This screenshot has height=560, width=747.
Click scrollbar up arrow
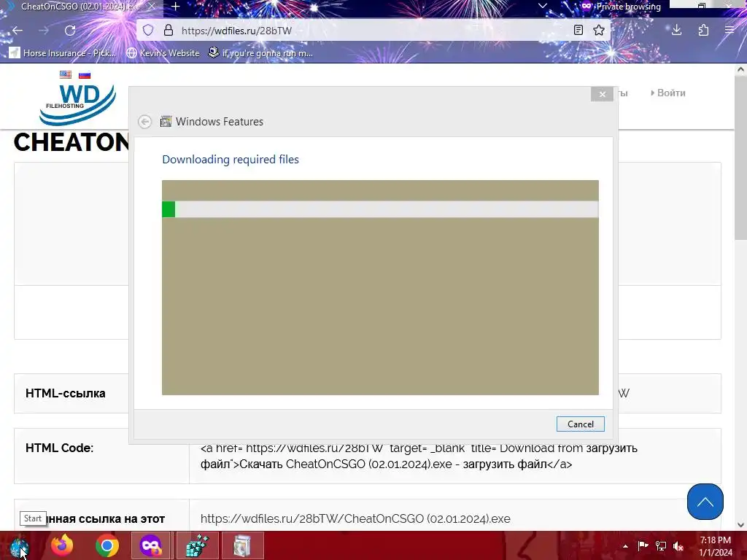click(x=740, y=69)
